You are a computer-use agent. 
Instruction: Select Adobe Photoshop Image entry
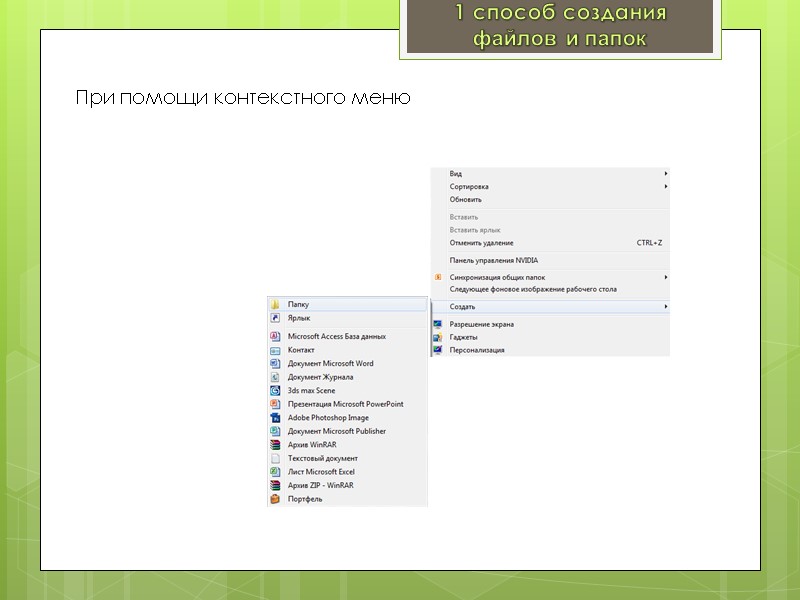[347, 417]
